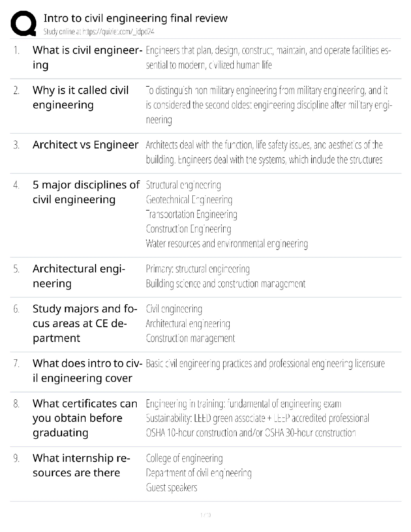
Task: Click the 'Basic civil engineering practices' definition
Action: point(265,363)
